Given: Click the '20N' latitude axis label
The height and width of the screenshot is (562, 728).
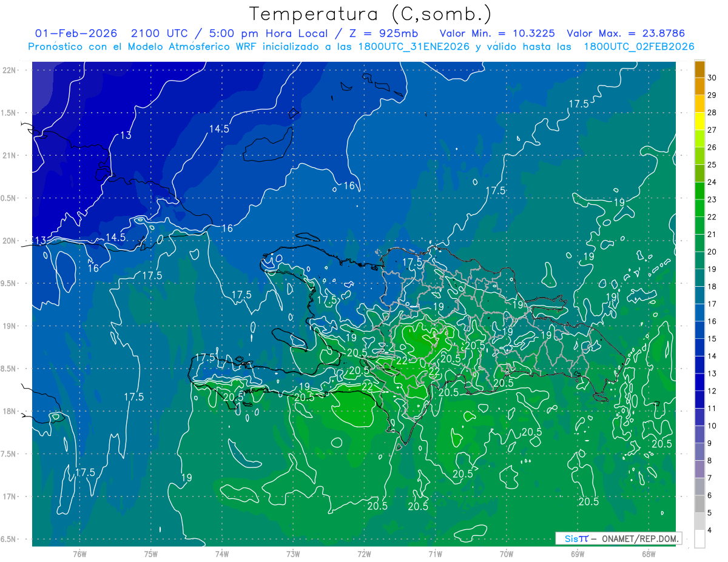Looking at the screenshot, I should pos(9,241).
